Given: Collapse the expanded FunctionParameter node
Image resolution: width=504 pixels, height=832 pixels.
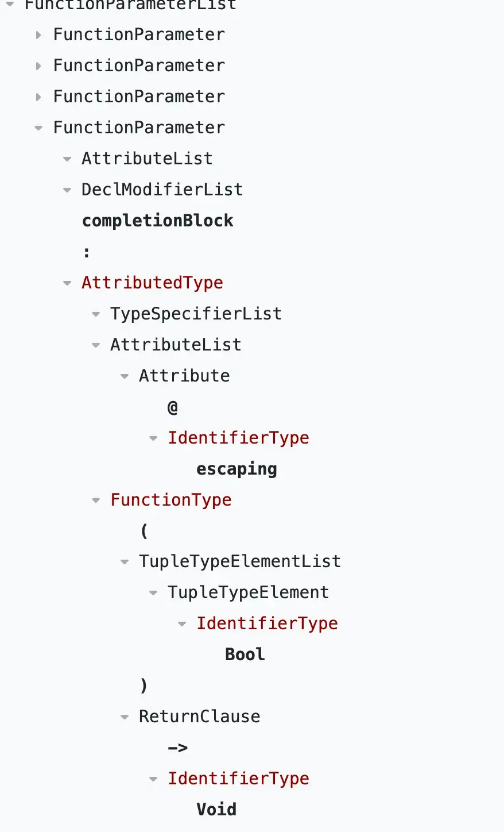Looking at the screenshot, I should (x=38, y=128).
